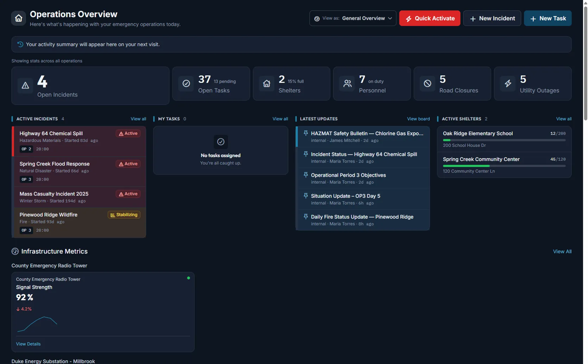Click the 15% full label on Shelters card

295,81
